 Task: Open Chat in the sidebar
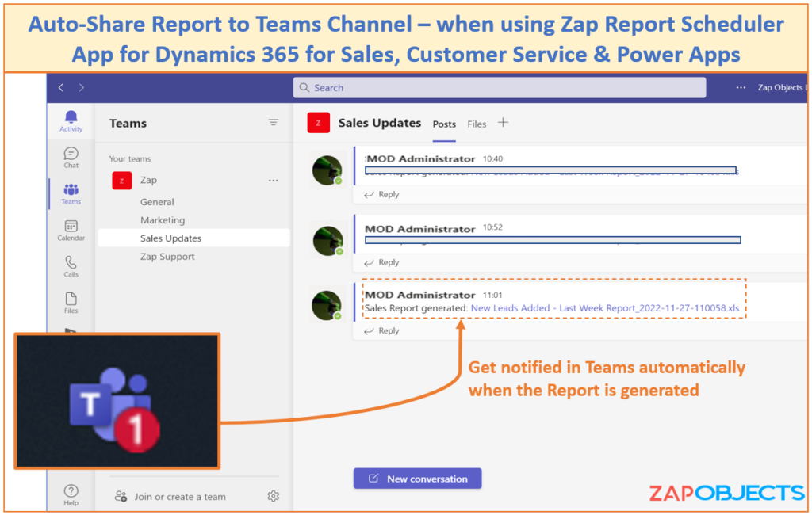[x=71, y=158]
